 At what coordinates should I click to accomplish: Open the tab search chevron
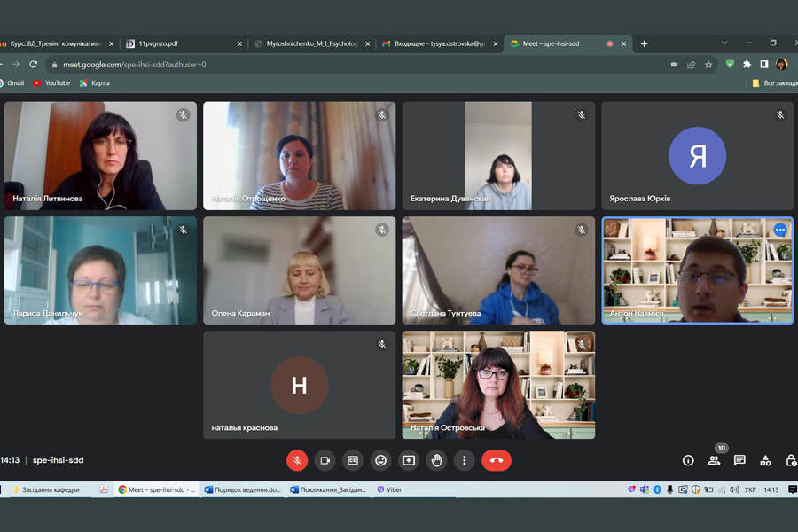[724, 43]
